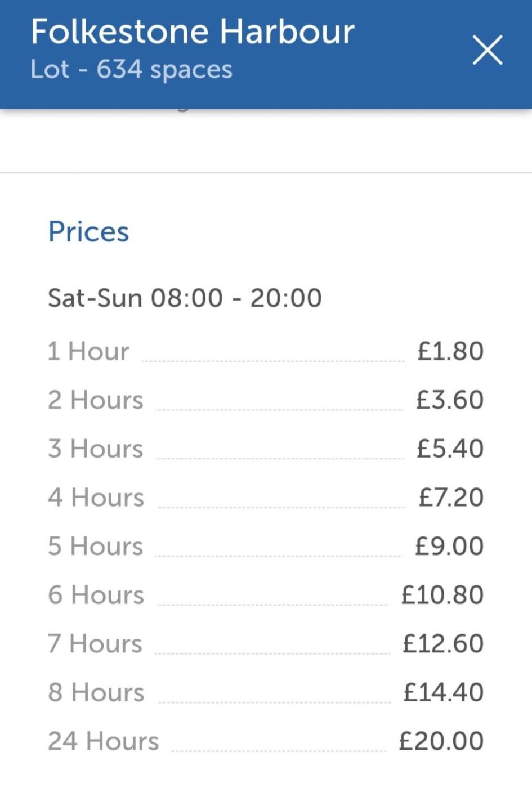Pick the 4 Hours label
The image size is (532, 788).
coord(96,498)
